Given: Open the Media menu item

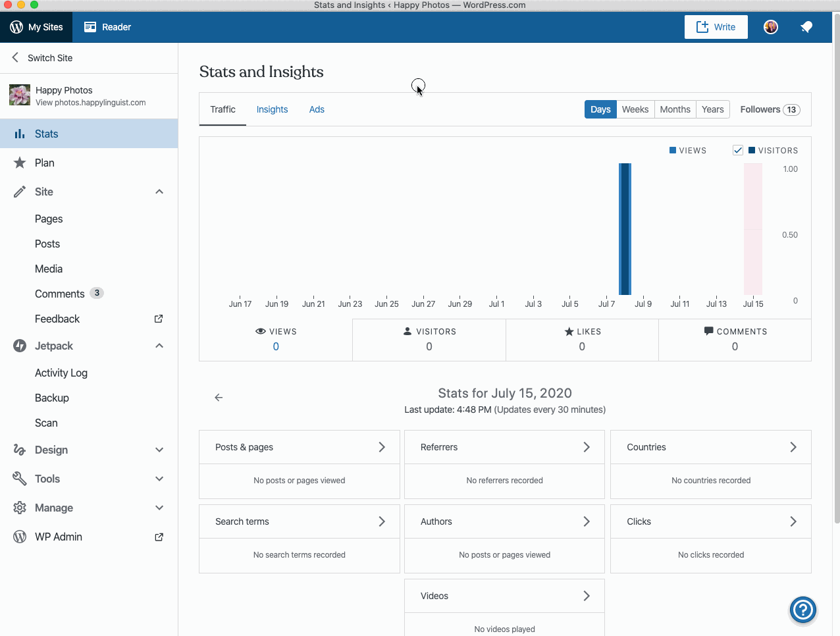Looking at the screenshot, I should click(x=49, y=269).
